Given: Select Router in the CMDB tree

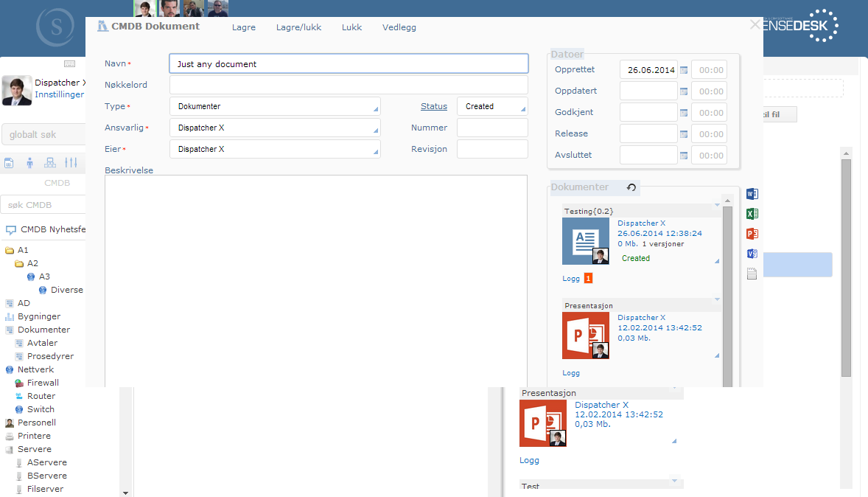Looking at the screenshot, I should click(41, 396).
